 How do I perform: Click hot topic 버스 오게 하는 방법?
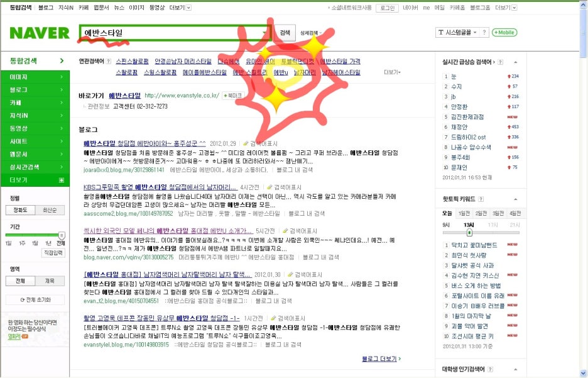click(x=476, y=286)
